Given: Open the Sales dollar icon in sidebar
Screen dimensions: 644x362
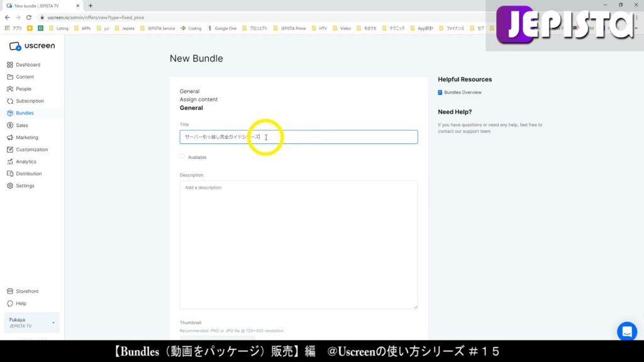Looking at the screenshot, I should (10, 125).
